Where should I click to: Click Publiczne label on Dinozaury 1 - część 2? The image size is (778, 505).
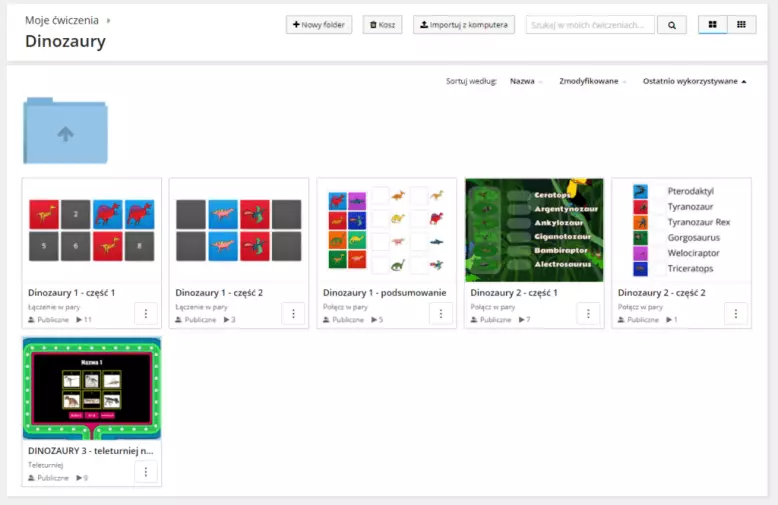click(200, 320)
